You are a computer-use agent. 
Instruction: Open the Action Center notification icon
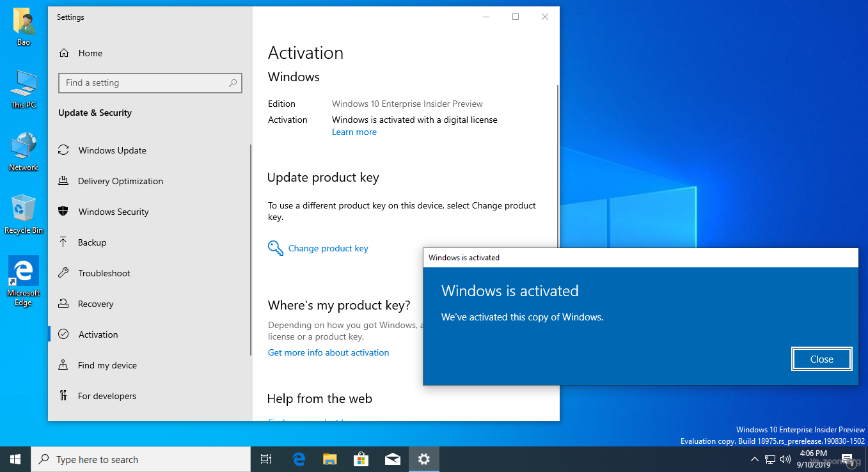848,459
